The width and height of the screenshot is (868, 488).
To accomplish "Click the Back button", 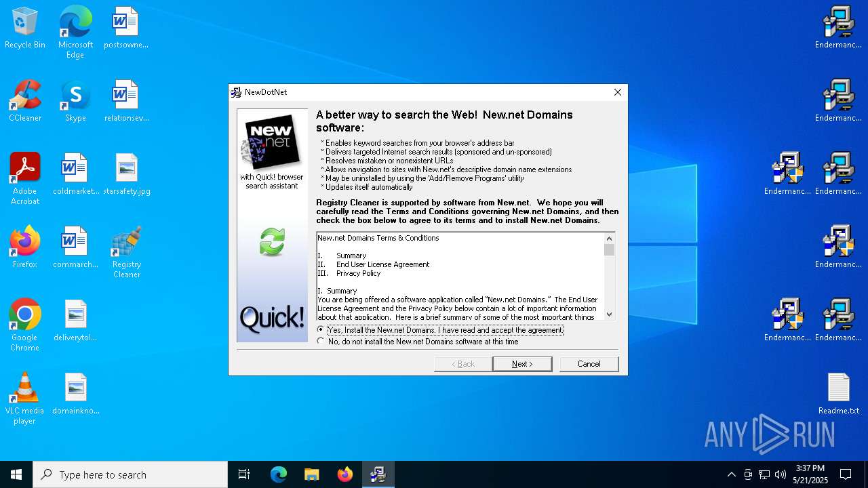I will tap(463, 364).
